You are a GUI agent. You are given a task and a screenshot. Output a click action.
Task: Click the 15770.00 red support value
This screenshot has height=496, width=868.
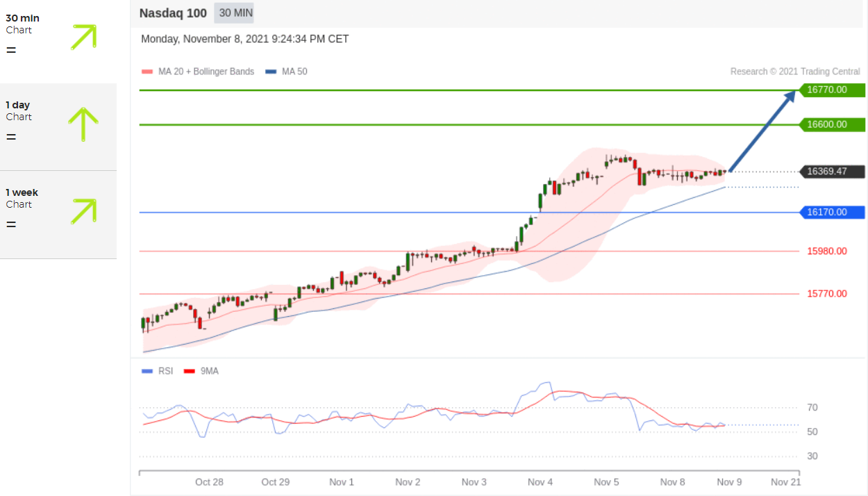[827, 294]
